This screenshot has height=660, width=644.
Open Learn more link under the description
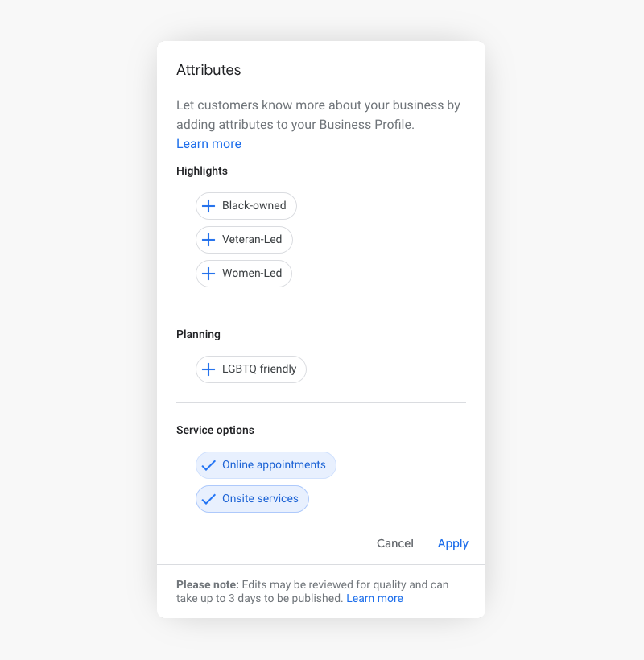pyautogui.click(x=208, y=144)
